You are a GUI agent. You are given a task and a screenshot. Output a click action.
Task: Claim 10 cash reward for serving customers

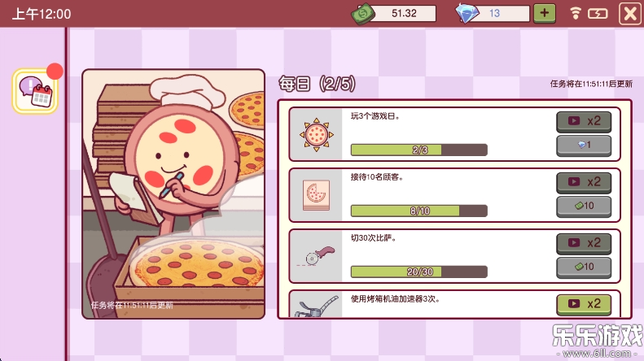point(584,206)
